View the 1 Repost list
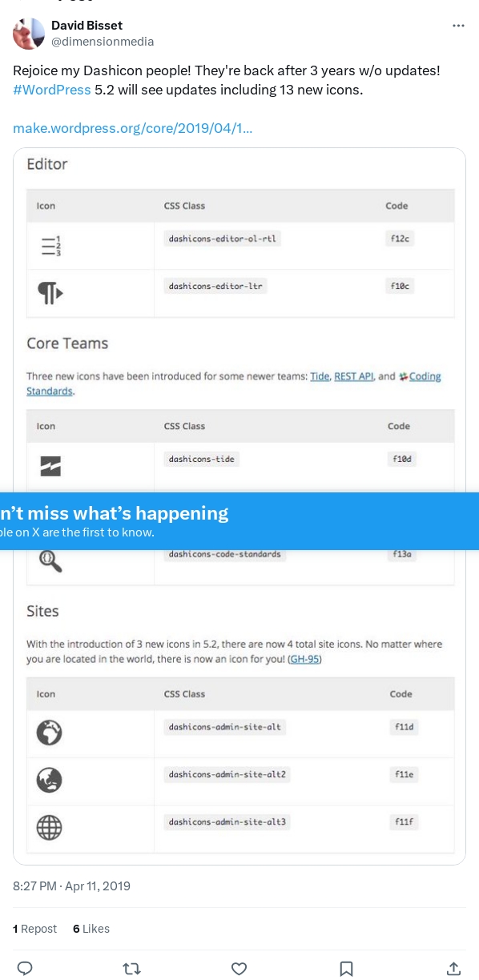479x980 pixels. 35,929
